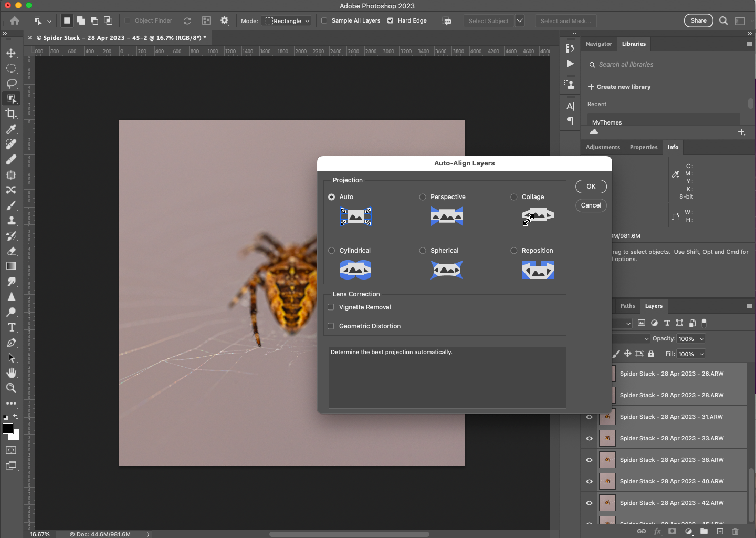This screenshot has height=538, width=756.
Task: Select Spider Stack 38.ARW layer thumbnail
Action: 607,460
